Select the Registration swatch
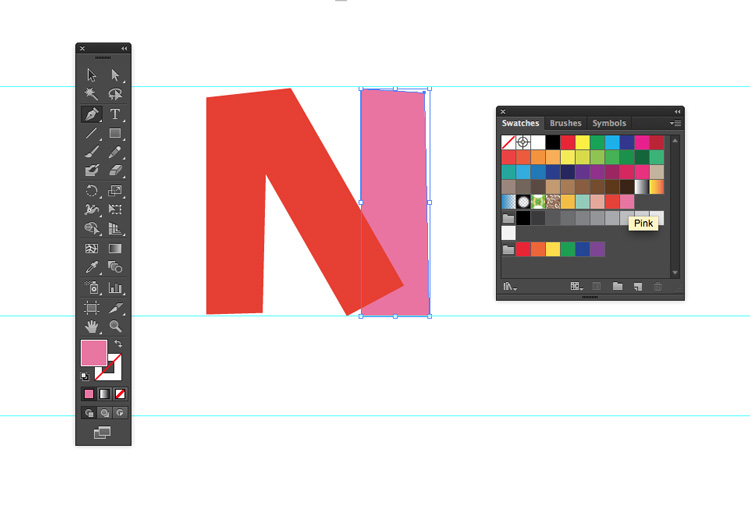The height and width of the screenshot is (518, 750). click(x=523, y=142)
